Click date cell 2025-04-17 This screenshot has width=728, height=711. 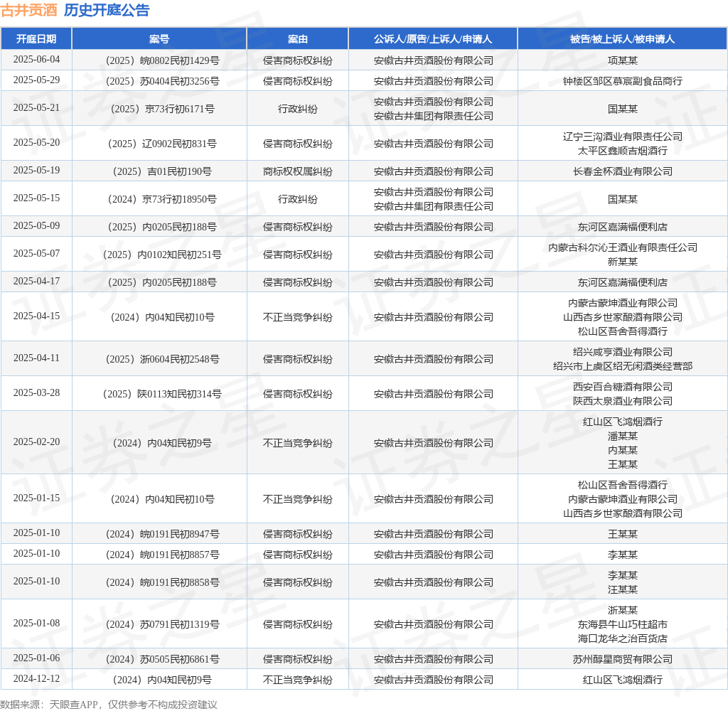point(36,282)
